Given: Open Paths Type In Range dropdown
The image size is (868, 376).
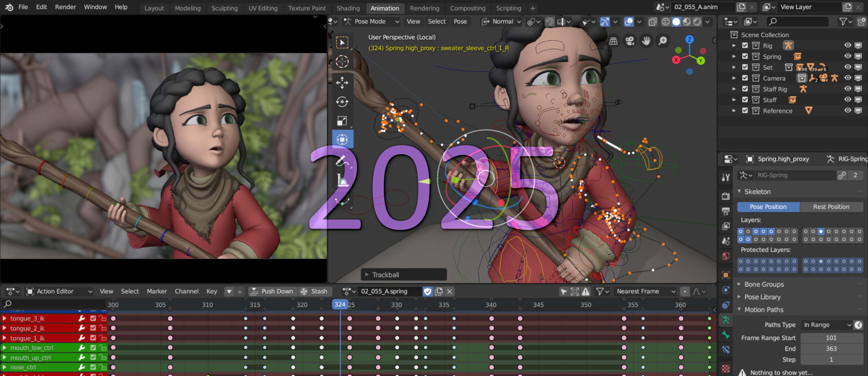Looking at the screenshot, I should [827, 325].
